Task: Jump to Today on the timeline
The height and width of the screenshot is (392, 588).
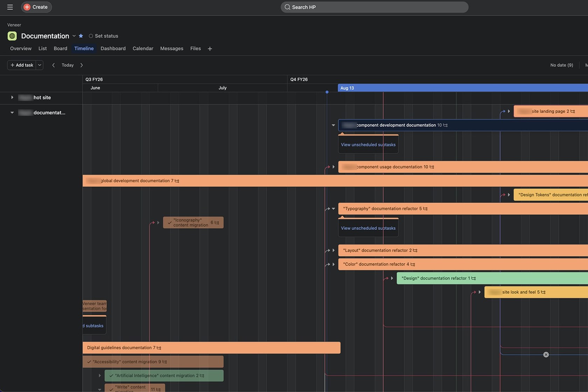Action: pyautogui.click(x=68, y=65)
